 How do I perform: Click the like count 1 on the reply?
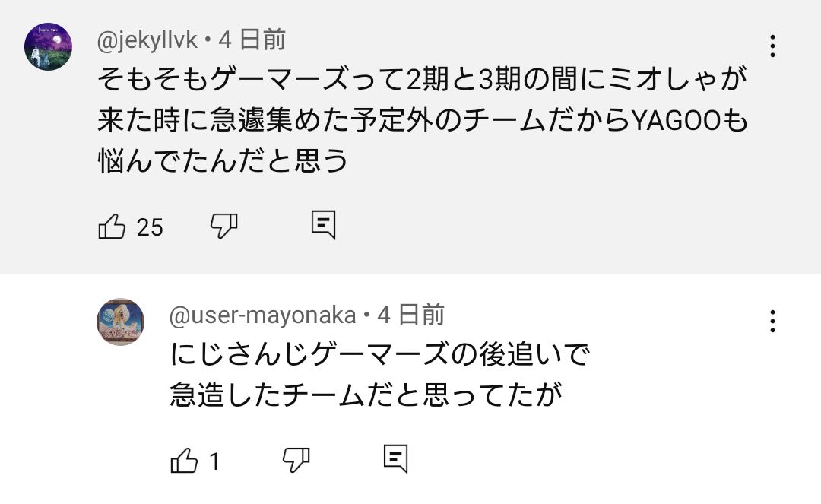point(214,461)
